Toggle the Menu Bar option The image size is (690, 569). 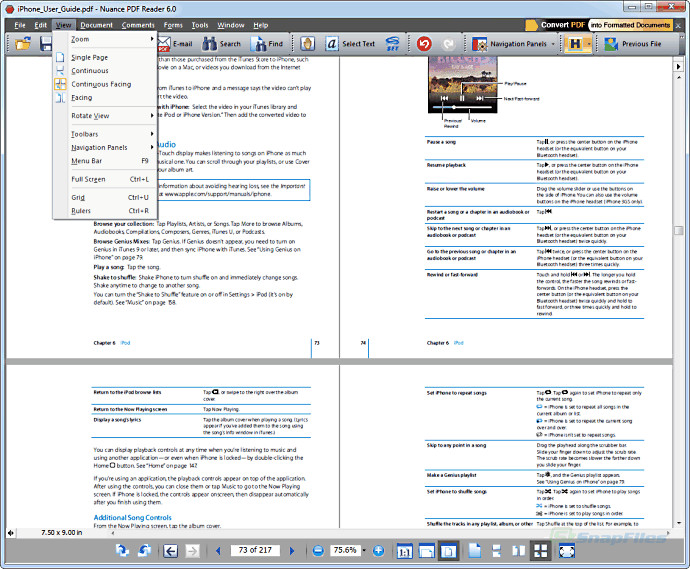[x=105, y=161]
